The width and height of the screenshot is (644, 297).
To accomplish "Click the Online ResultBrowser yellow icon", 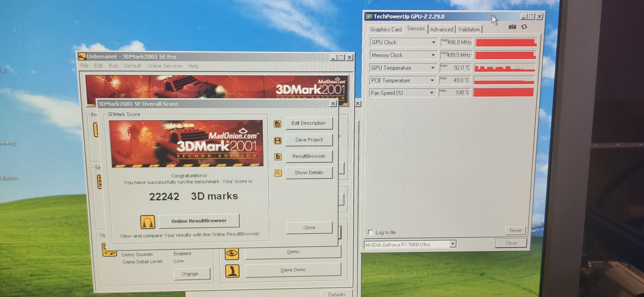I will [147, 222].
